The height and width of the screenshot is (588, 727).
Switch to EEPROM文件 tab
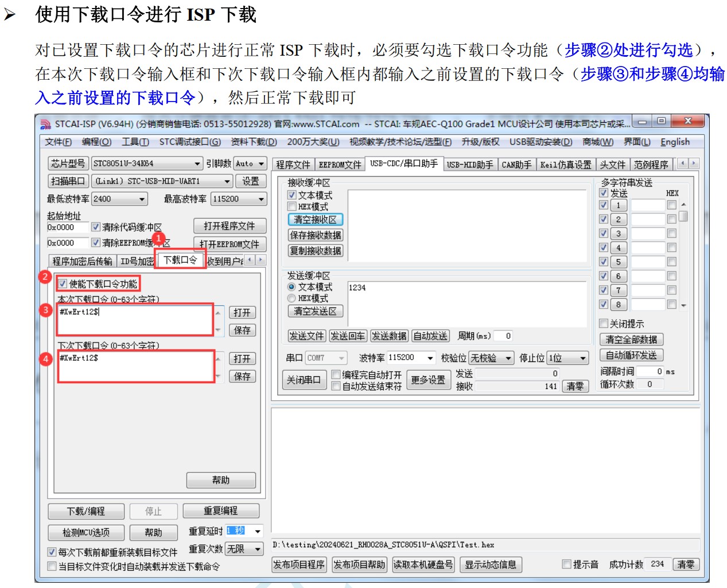coord(340,165)
